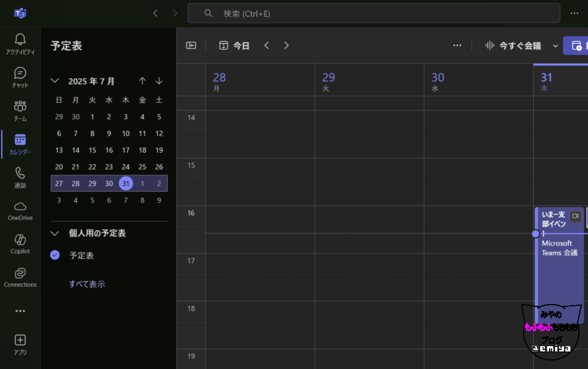The image size is (588, 369).
Task: Show more apps via sidebar ellipsis
Action: [x=20, y=311]
